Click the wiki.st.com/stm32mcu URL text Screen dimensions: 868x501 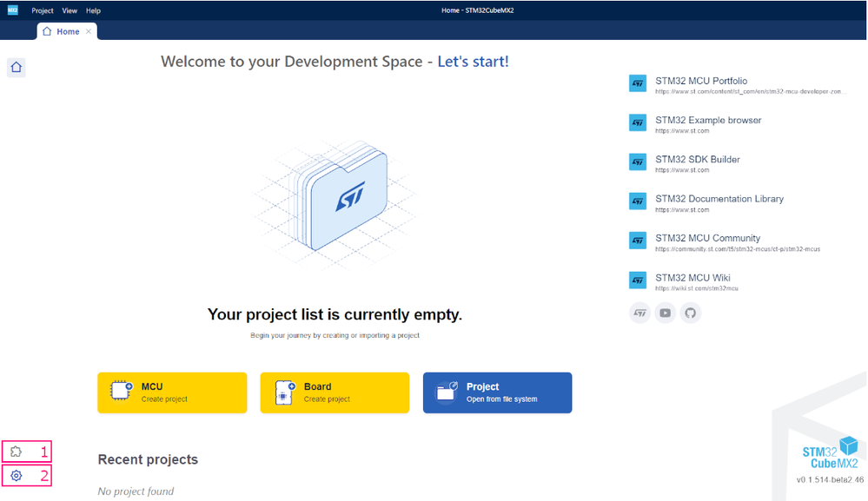[697, 288]
